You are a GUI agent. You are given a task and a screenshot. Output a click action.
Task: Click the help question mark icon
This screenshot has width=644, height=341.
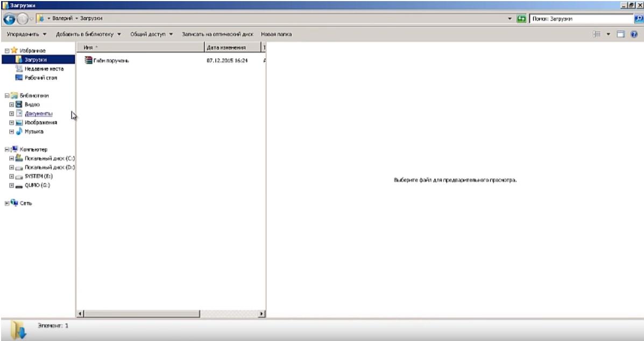[x=634, y=34]
